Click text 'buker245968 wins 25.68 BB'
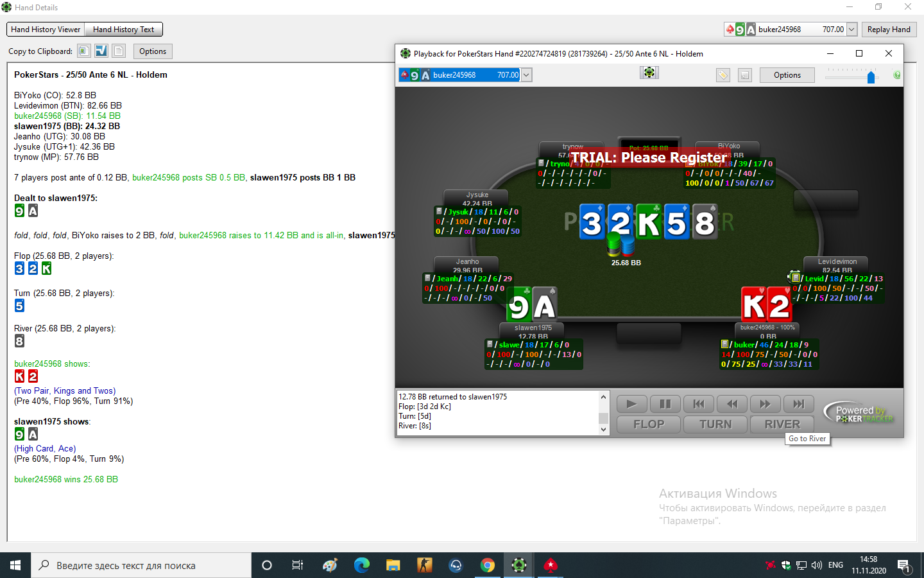Image resolution: width=924 pixels, height=578 pixels. (66, 479)
